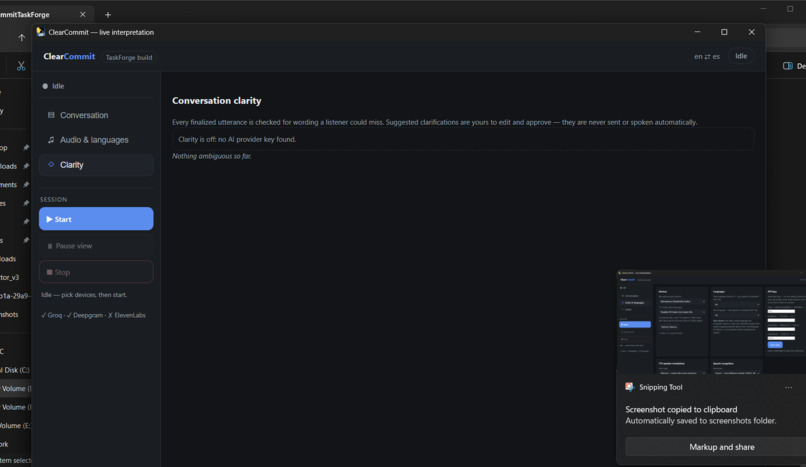Maximize the ClearCommit window
Image resolution: width=806 pixels, height=467 pixels.
click(724, 32)
